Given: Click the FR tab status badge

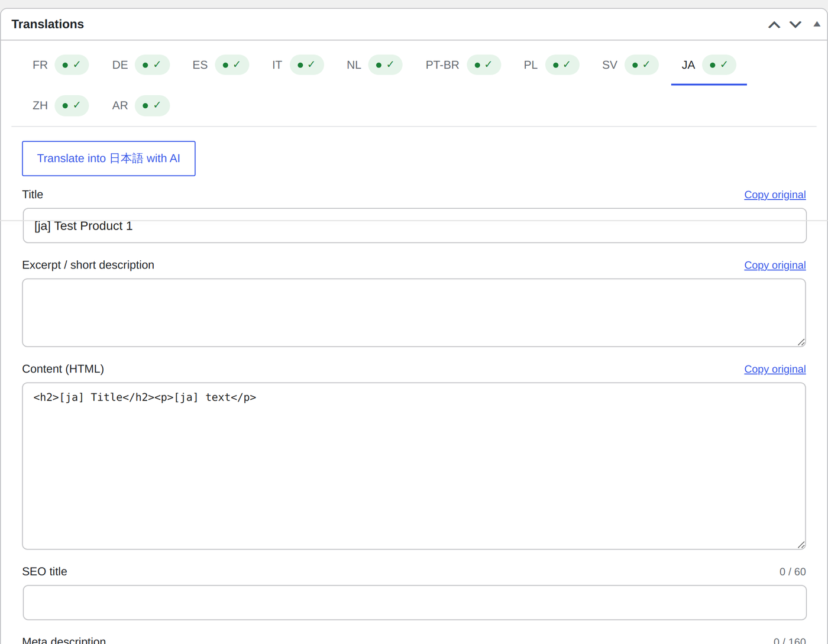Looking at the screenshot, I should point(72,64).
